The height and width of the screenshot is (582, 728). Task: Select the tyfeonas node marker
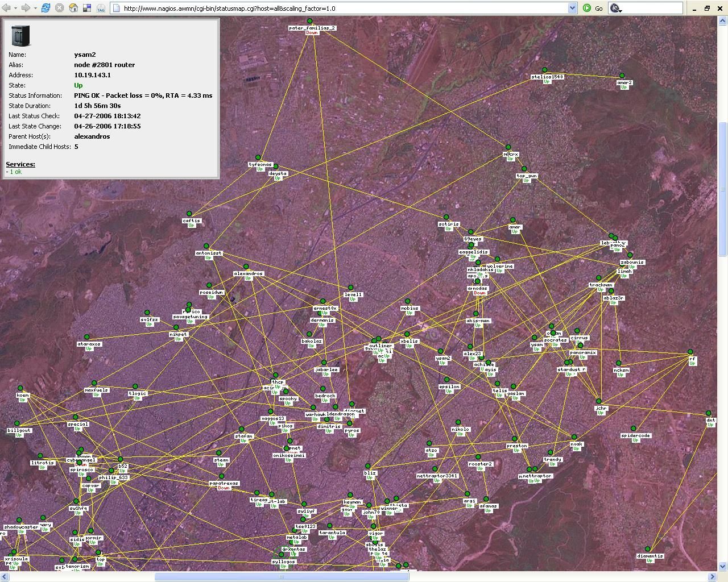[x=258, y=157]
